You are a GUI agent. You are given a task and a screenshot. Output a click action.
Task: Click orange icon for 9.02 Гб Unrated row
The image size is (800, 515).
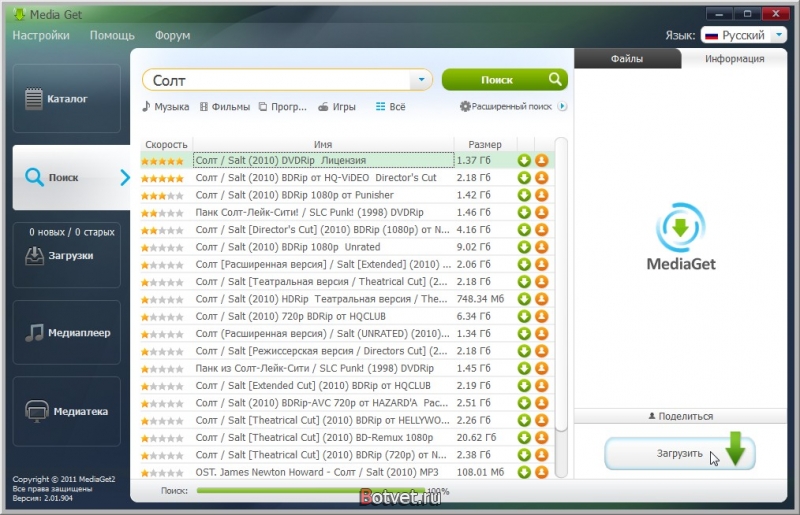tap(541, 247)
